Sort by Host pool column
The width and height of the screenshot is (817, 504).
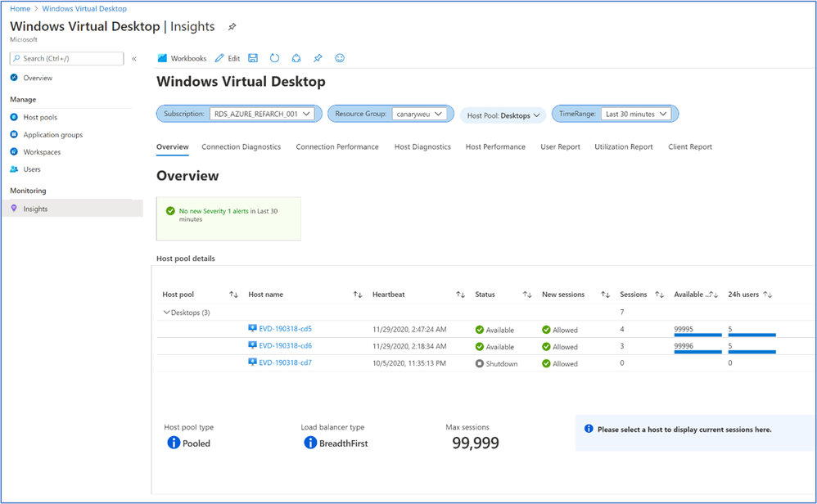(x=233, y=295)
